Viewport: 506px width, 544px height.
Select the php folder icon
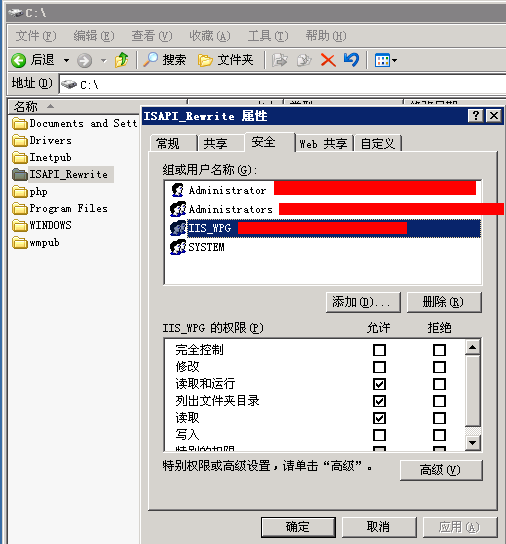click(x=20, y=192)
